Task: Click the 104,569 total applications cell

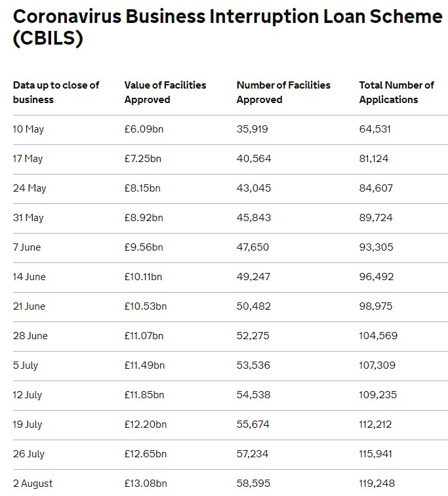Action: tap(378, 336)
